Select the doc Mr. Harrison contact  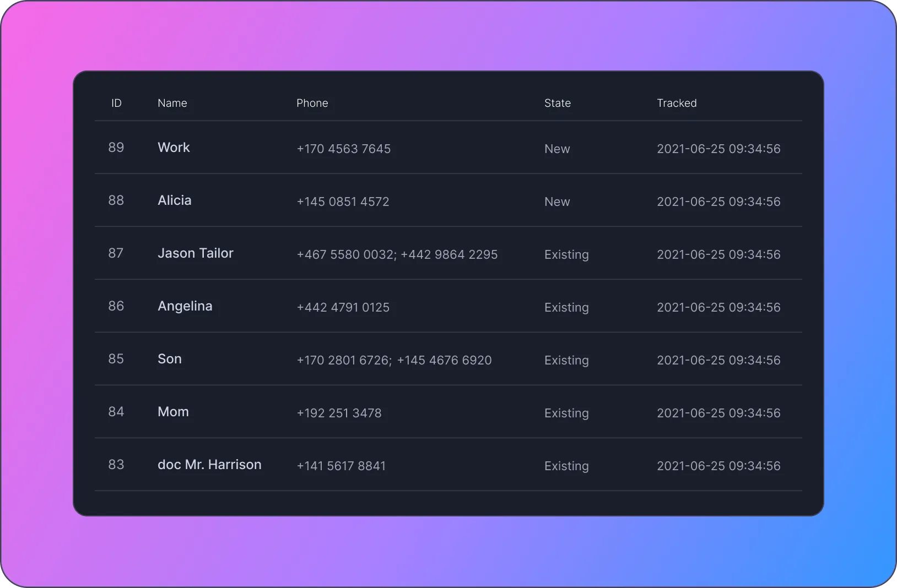(209, 465)
